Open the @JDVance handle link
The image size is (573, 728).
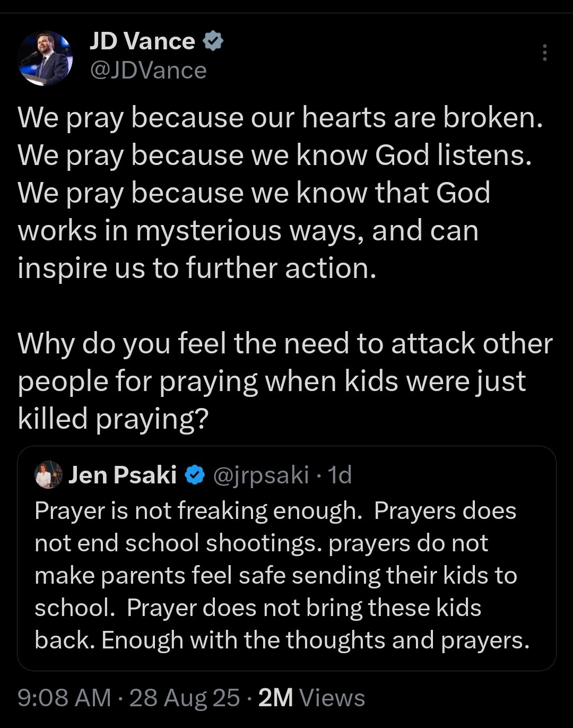point(148,71)
